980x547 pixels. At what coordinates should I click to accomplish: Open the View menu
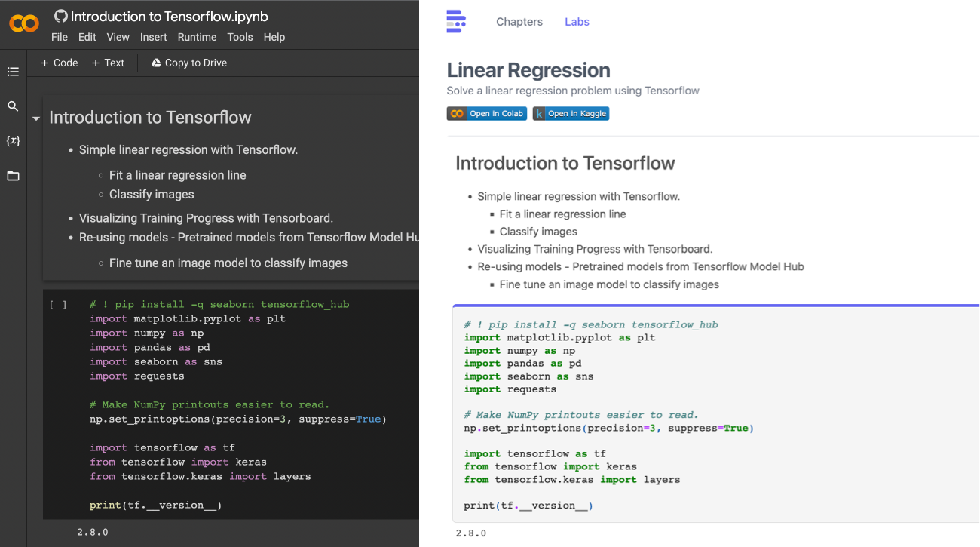[x=118, y=37]
